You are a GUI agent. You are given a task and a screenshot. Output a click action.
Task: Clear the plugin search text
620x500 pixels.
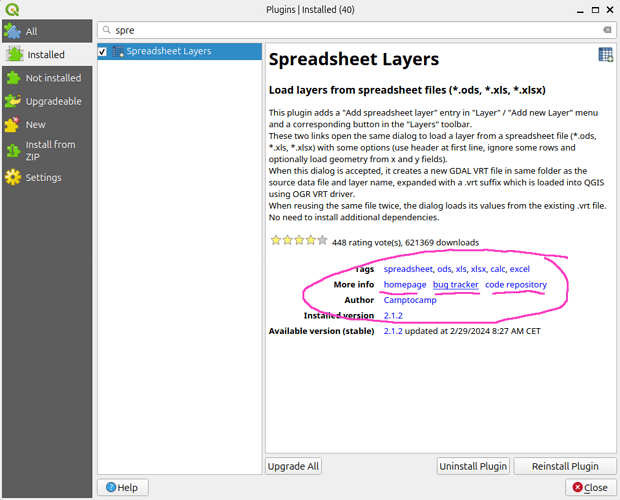[x=607, y=30]
